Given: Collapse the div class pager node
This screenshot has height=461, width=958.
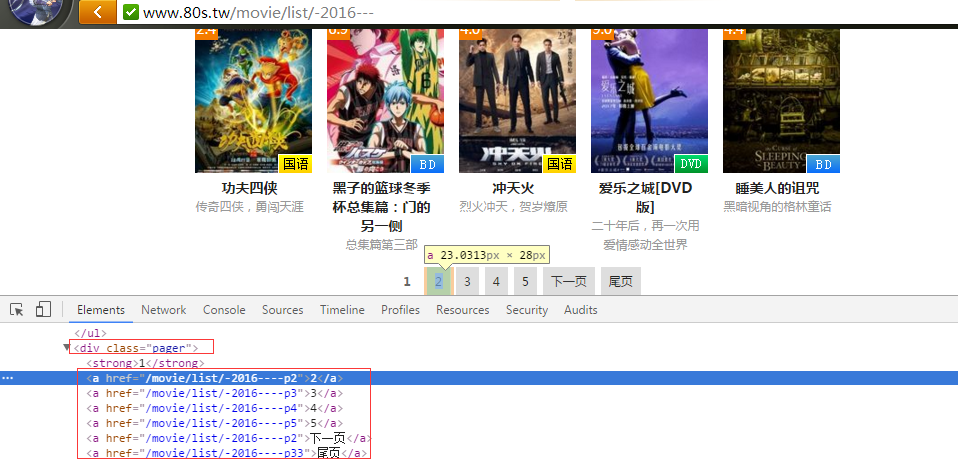Looking at the screenshot, I should pyautogui.click(x=66, y=348).
